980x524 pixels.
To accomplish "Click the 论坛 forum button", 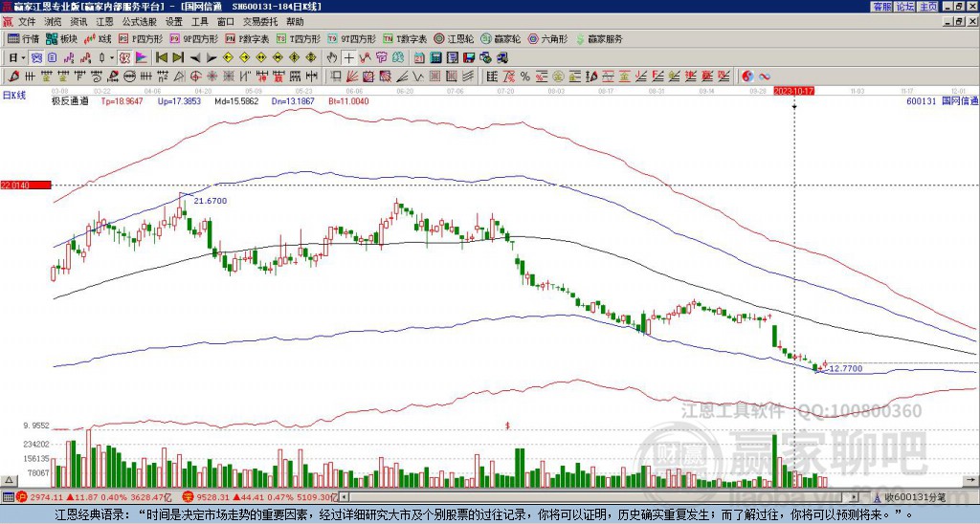I will click(905, 7).
